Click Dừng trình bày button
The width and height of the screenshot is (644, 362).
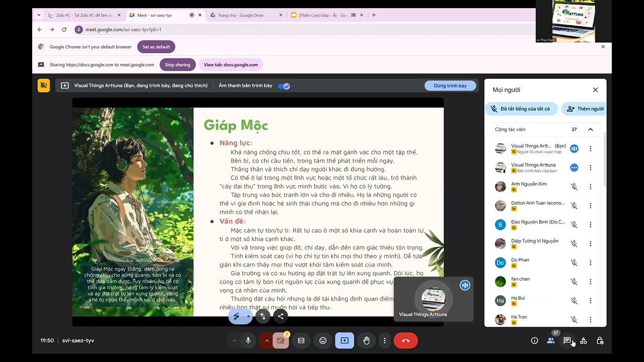pos(450,86)
